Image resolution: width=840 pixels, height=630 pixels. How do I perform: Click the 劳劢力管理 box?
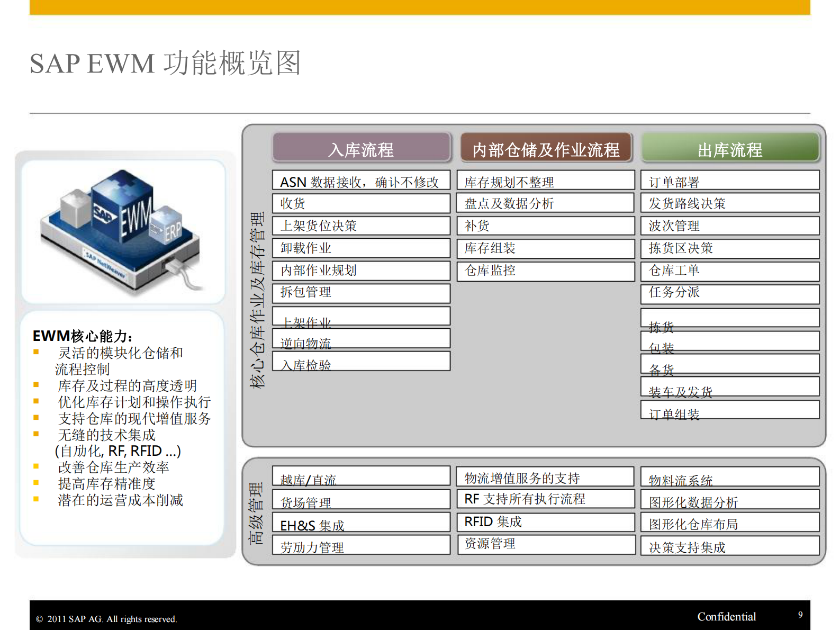pos(362,545)
